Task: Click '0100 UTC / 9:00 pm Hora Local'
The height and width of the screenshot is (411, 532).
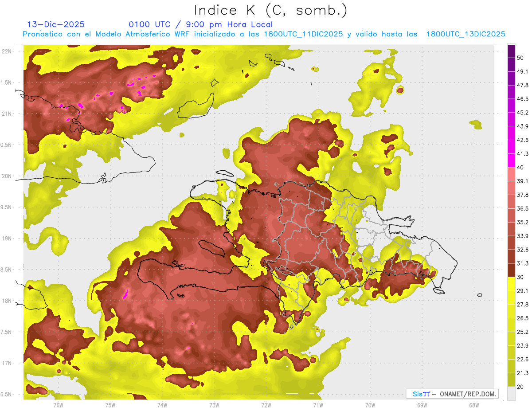Action: pos(201,24)
